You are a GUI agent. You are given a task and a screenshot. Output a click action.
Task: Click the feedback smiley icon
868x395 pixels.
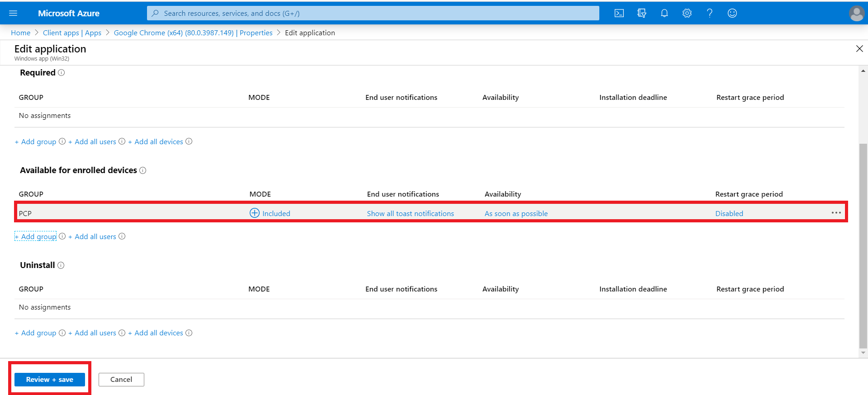(732, 13)
